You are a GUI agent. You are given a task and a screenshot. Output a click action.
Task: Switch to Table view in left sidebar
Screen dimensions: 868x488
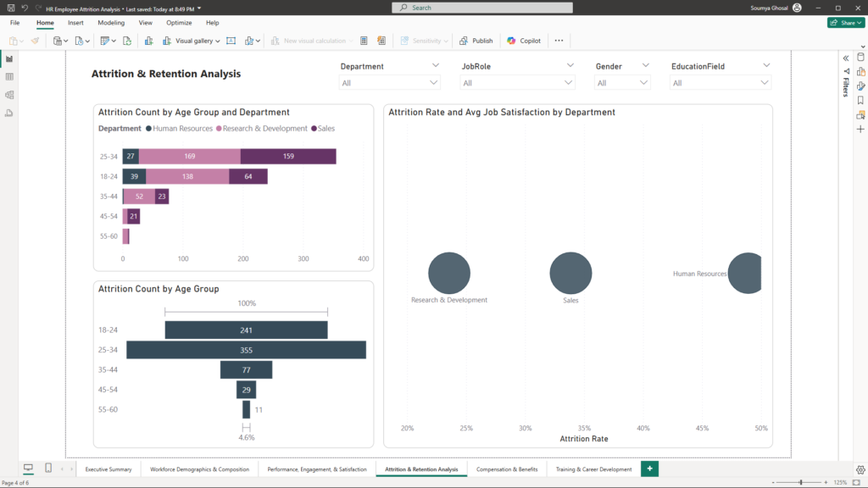coord(9,77)
